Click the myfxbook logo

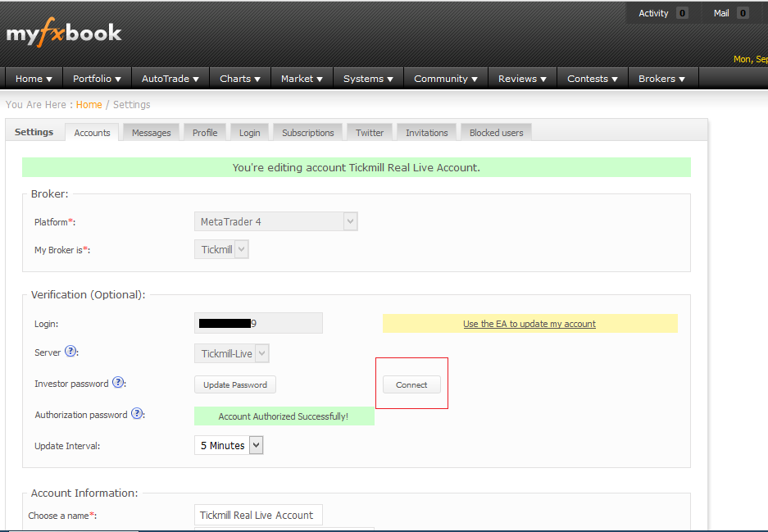pos(64,33)
